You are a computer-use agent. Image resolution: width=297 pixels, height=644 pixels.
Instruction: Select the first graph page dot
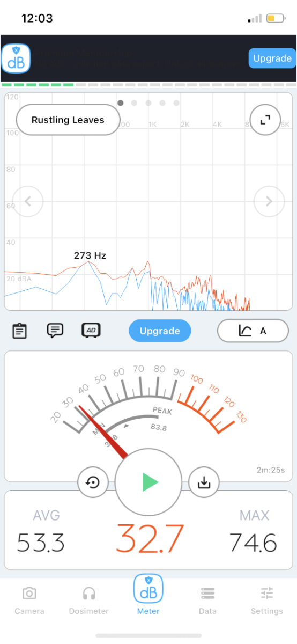point(121,103)
